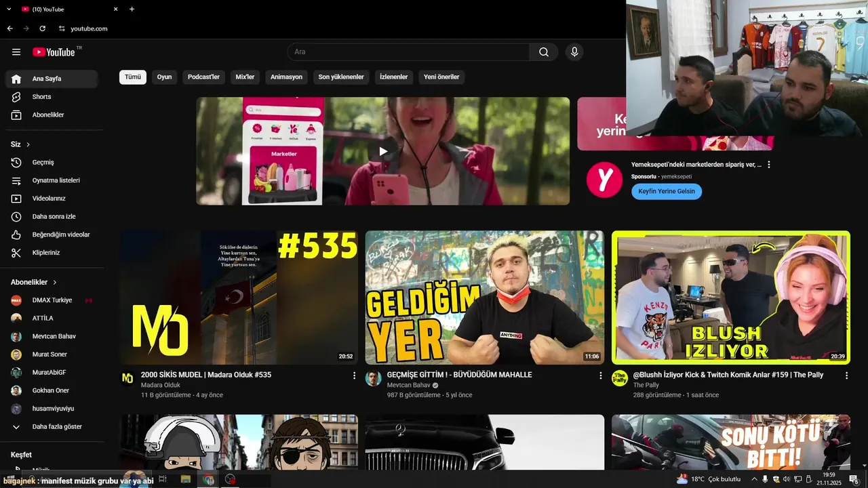This screenshot has height=488, width=868.
Task: Play the Yemeksepeti ad video
Action: coord(383,151)
